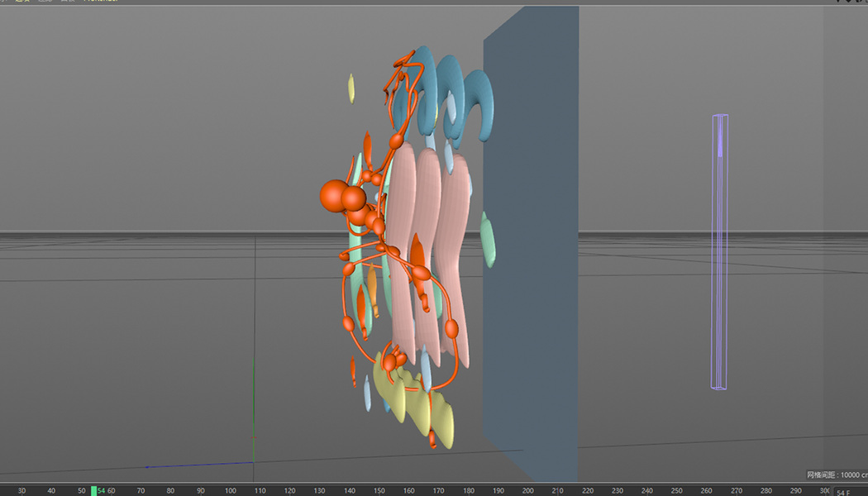Go to frame 250 on the ruler
Viewport: 868px width, 496px height.
tap(676, 490)
